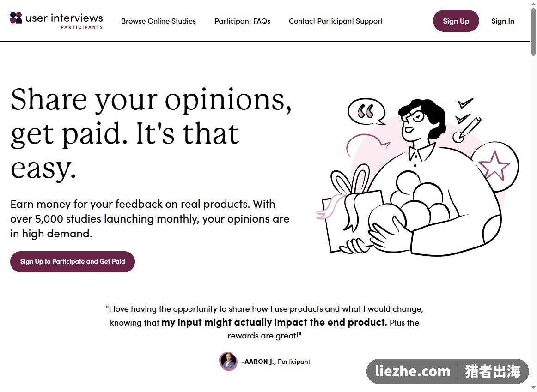The image size is (537, 392).
Task: Open Browse Online Studies
Action: tap(159, 21)
